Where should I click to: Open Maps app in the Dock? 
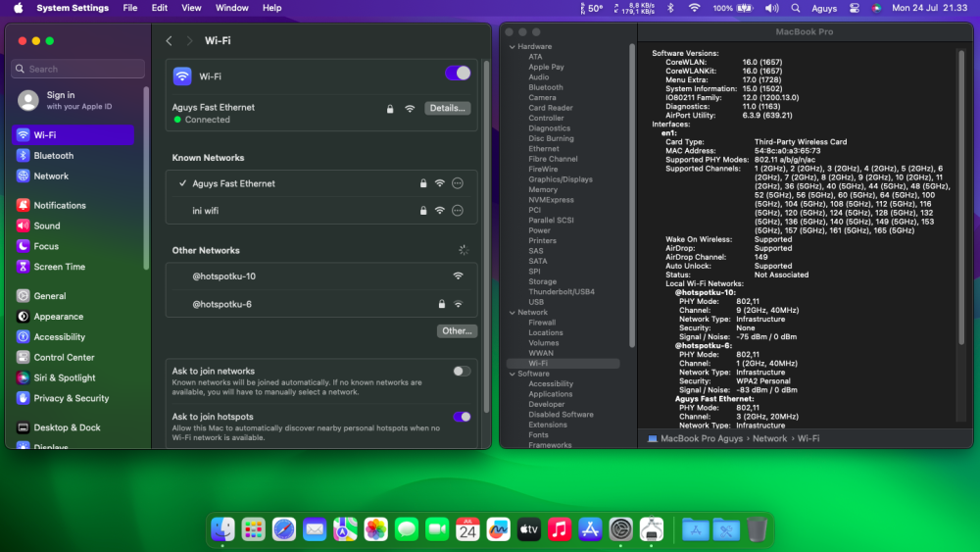[345, 529]
